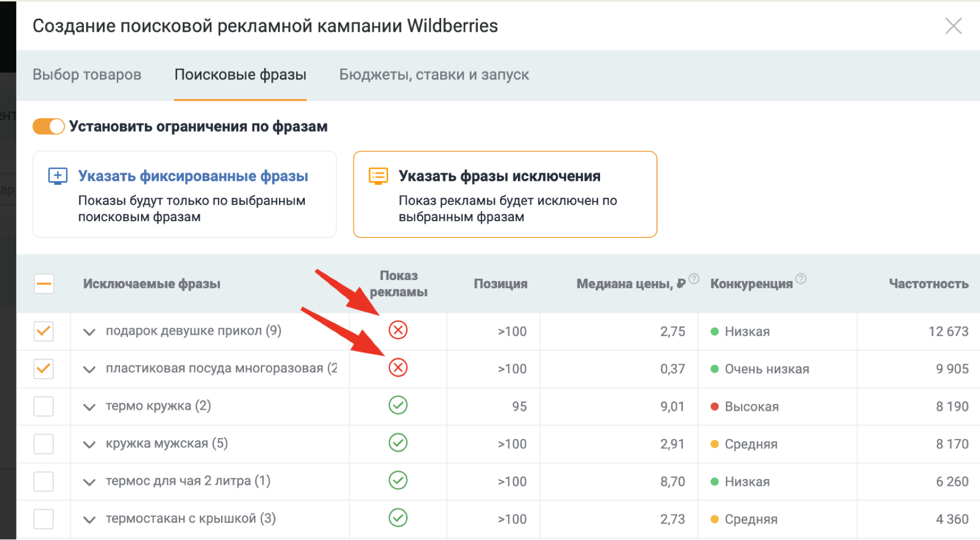Select Указать фразы исключения option card
This screenshot has height=540, width=980.
click(505, 194)
